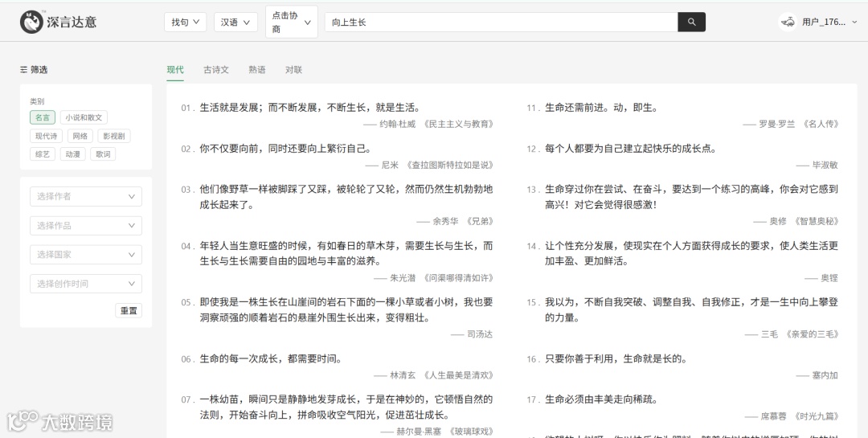Toggle the 影视剧 category tag
Screen dimensions: 868x438
tap(114, 136)
